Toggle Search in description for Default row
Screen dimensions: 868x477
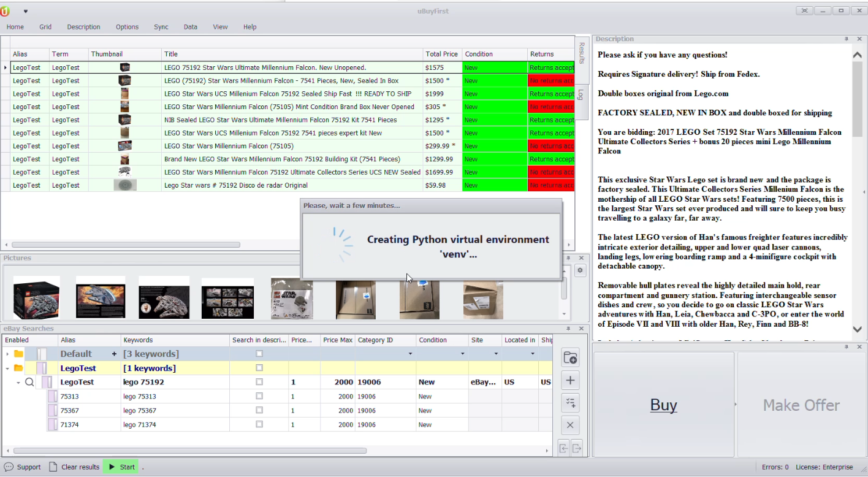[259, 354]
